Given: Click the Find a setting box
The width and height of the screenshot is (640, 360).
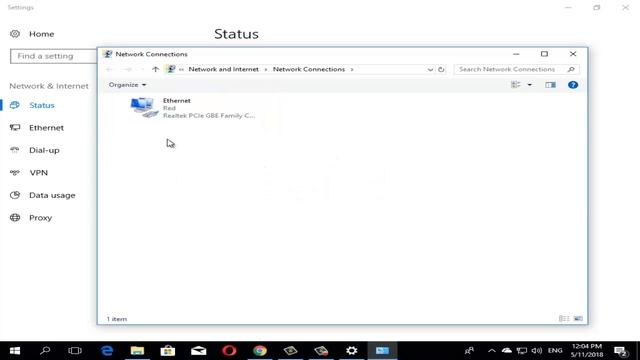Looking at the screenshot, I should tap(53, 56).
